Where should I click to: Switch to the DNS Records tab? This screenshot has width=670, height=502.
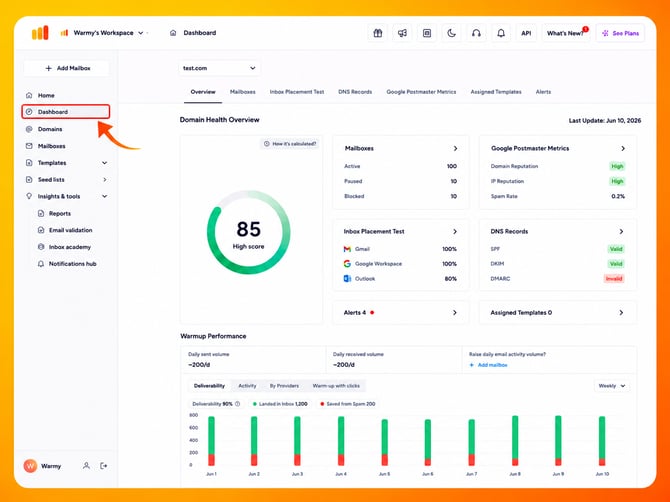coord(355,92)
